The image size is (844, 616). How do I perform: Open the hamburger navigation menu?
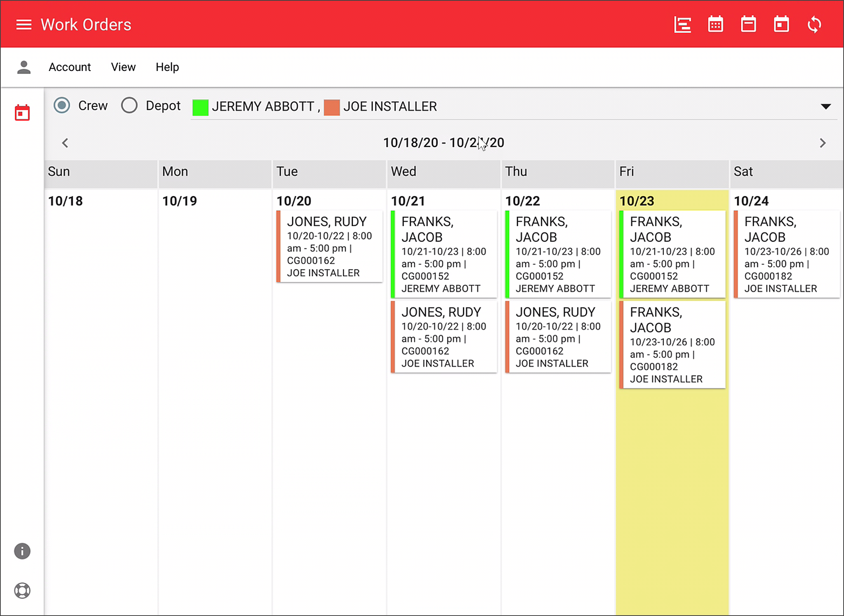[x=24, y=24]
